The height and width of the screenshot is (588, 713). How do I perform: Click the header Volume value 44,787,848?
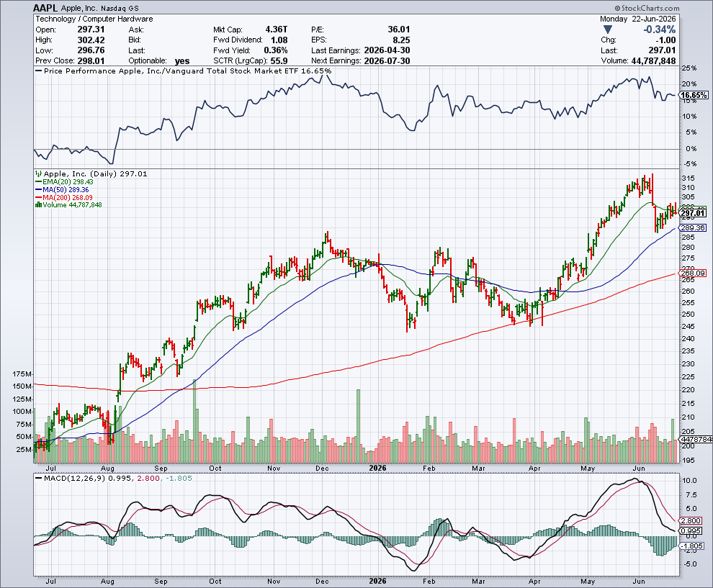click(653, 61)
